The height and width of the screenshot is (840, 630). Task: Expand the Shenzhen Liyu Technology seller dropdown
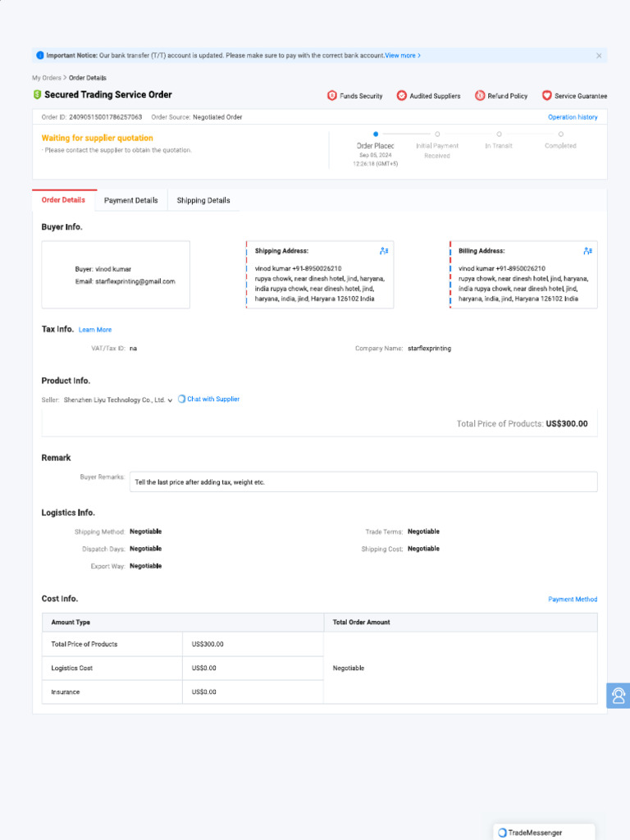(170, 400)
